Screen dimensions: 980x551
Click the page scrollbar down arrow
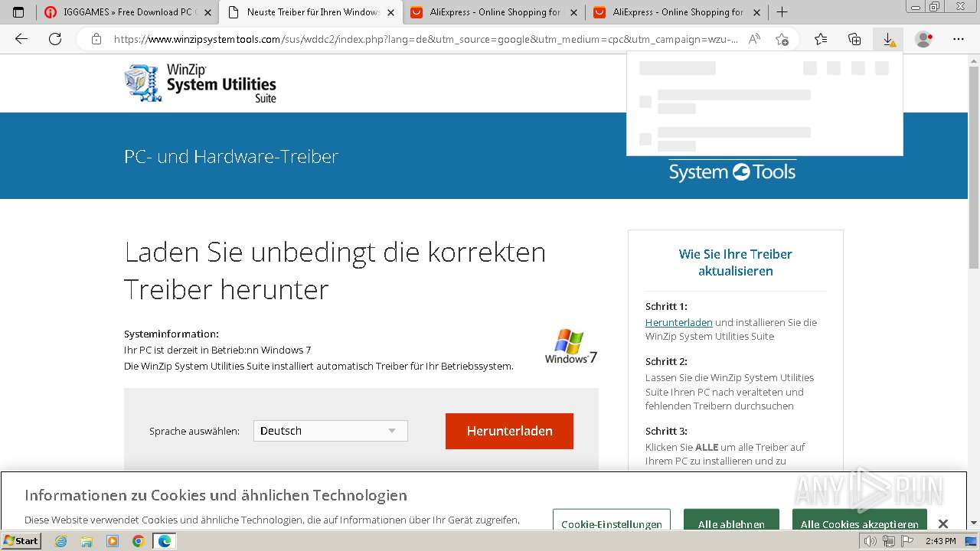click(974, 523)
